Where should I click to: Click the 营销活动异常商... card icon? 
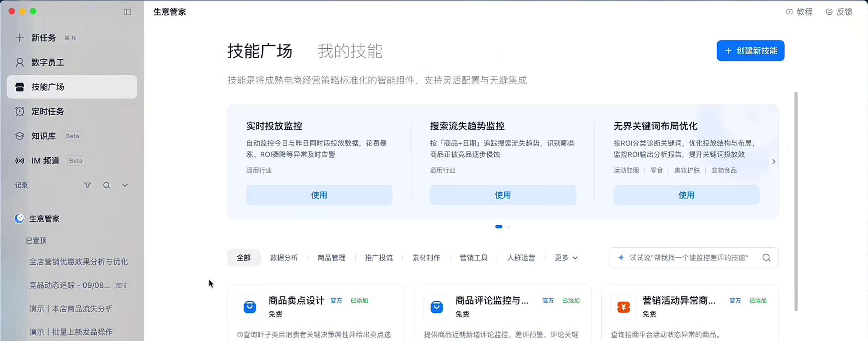point(624,307)
